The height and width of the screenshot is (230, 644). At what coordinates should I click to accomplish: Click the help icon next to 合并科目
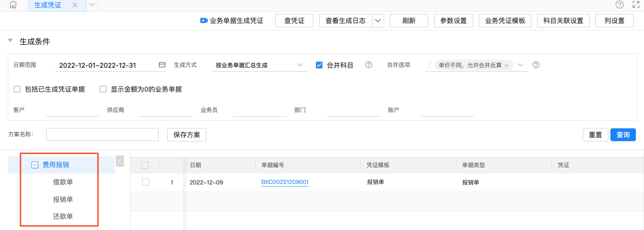(x=368, y=65)
